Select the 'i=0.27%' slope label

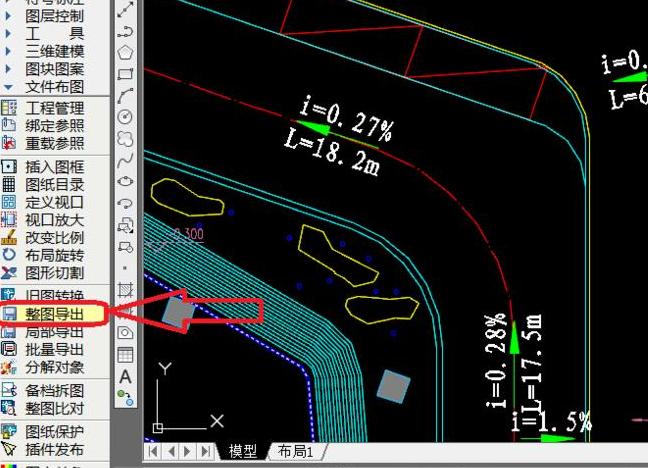pyautogui.click(x=346, y=119)
